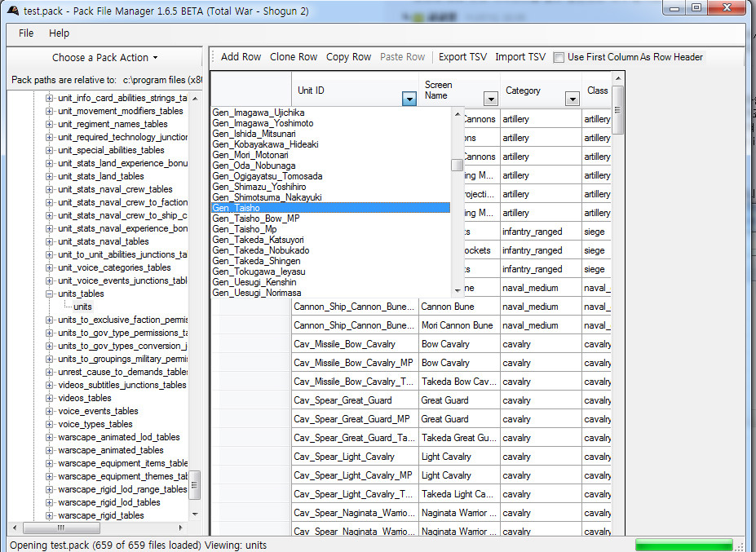The width and height of the screenshot is (756, 552).
Task: Select the units item in the tree
Action: coord(82,307)
